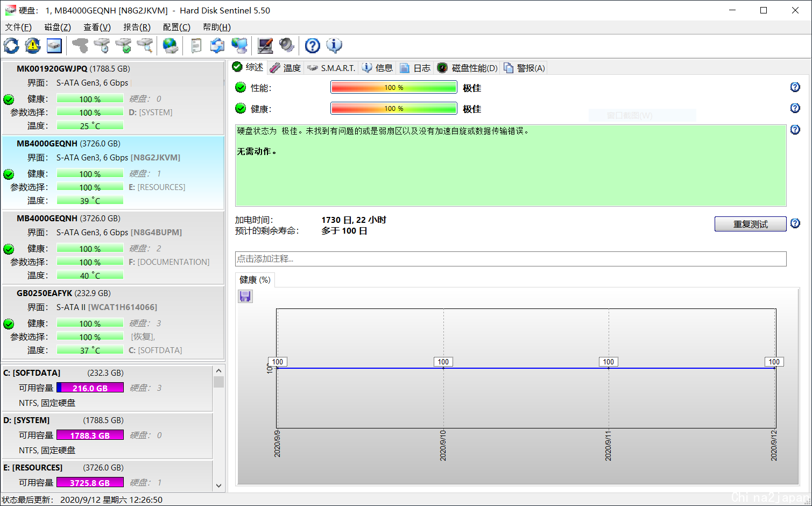
Task: Click the help icon next to 重复测试 button
Action: pyautogui.click(x=795, y=223)
